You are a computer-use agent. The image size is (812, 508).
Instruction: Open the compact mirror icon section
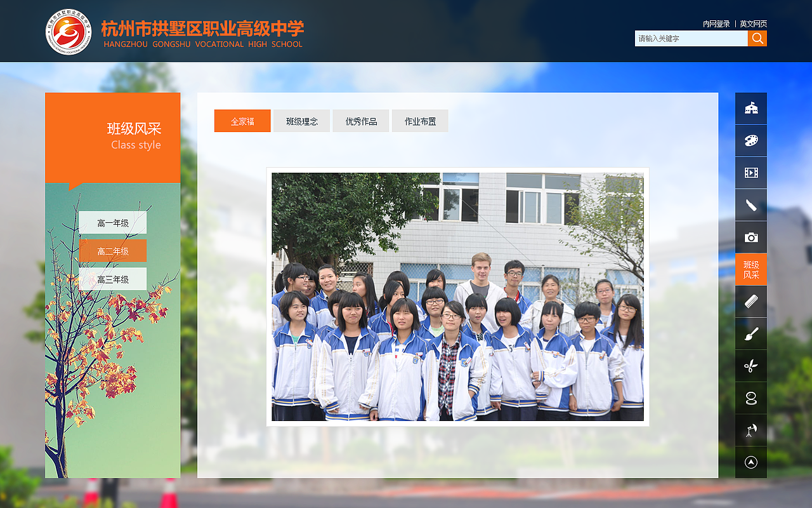click(751, 398)
